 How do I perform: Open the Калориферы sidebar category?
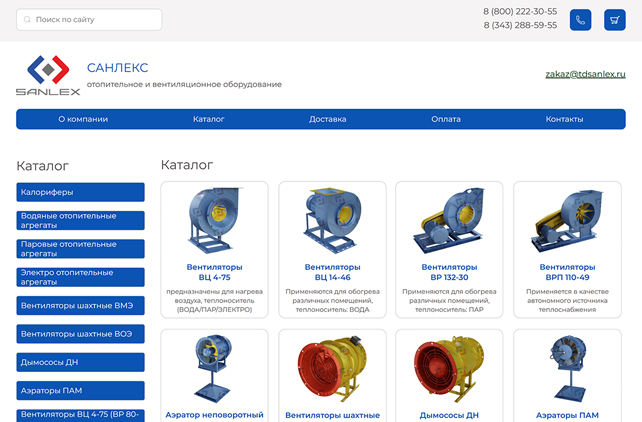click(x=80, y=192)
